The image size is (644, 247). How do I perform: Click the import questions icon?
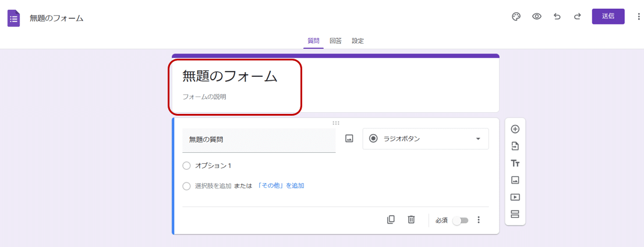coord(515,146)
